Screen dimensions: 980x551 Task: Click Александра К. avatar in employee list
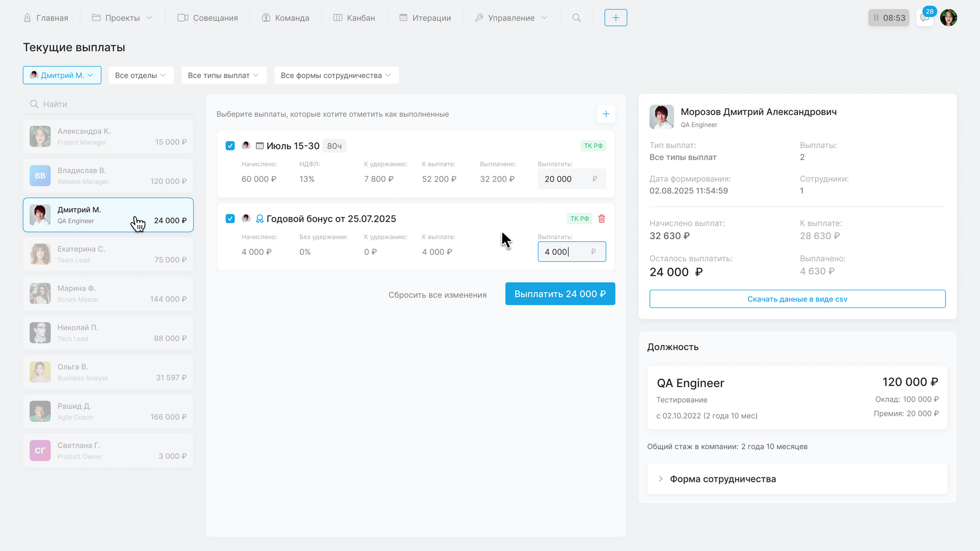tap(40, 136)
